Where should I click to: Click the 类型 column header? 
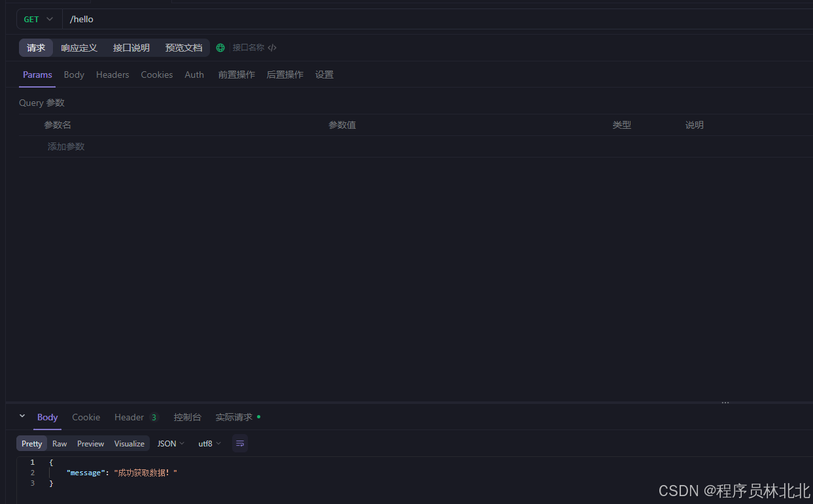622,125
